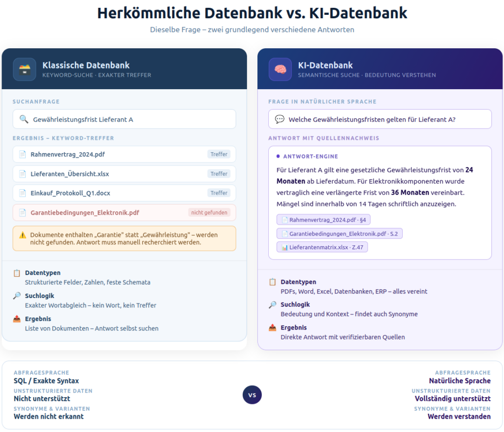Click 'PDFs, Word, Excel, Datenbanken, ERP – alles vereint'

point(354,292)
